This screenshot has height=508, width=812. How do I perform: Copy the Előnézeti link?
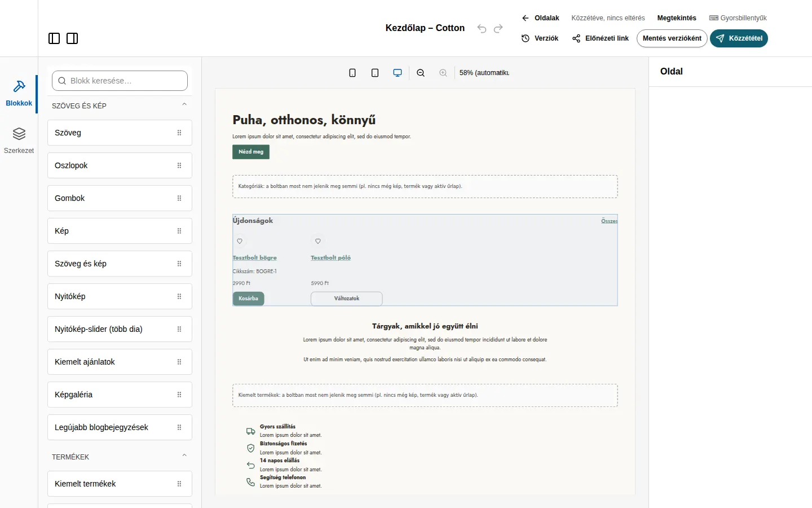point(600,38)
